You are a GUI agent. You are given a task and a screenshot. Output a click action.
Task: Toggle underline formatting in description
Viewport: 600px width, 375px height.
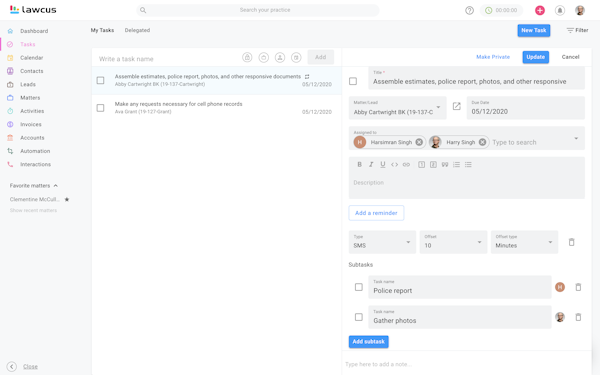pyautogui.click(x=383, y=165)
